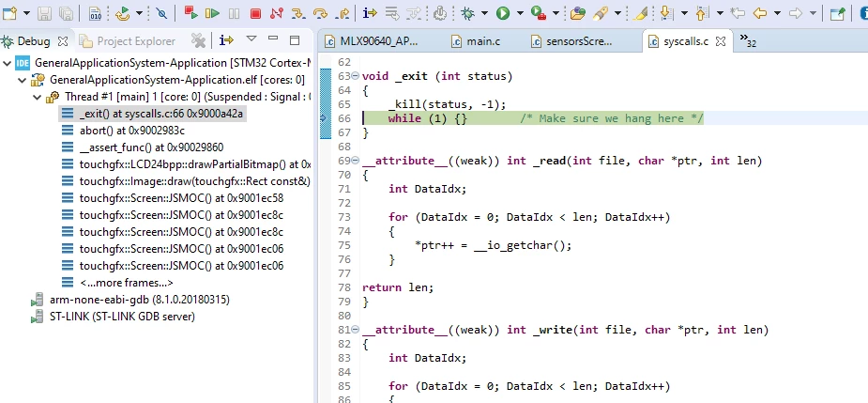Screen dimensions: 868x403
Task: Click the Search flashlight icon
Action: [601, 13]
